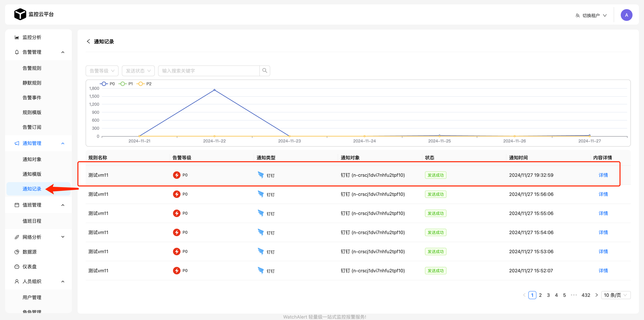Image resolution: width=644 pixels, height=320 pixels.
Task: Open 详情 for the 15:53:06 notification
Action: [603, 252]
